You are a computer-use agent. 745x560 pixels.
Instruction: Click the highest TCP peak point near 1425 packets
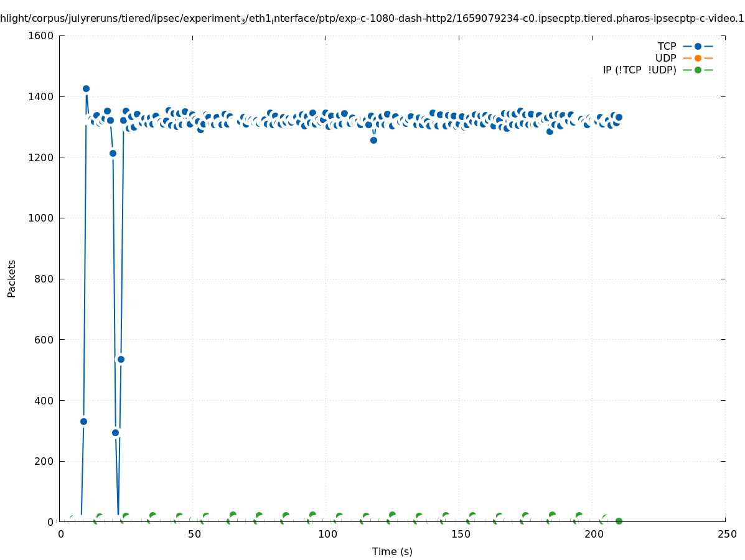[x=86, y=89]
